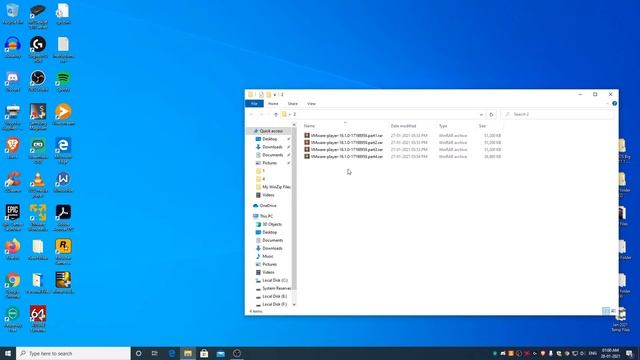Select the VMware Workstation desktop icon

[38, 218]
